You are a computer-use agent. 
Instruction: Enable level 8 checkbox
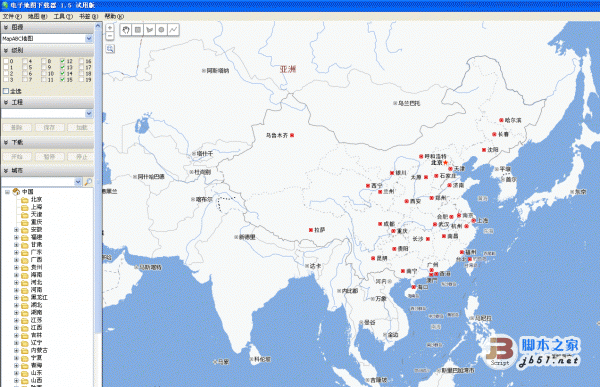point(44,61)
